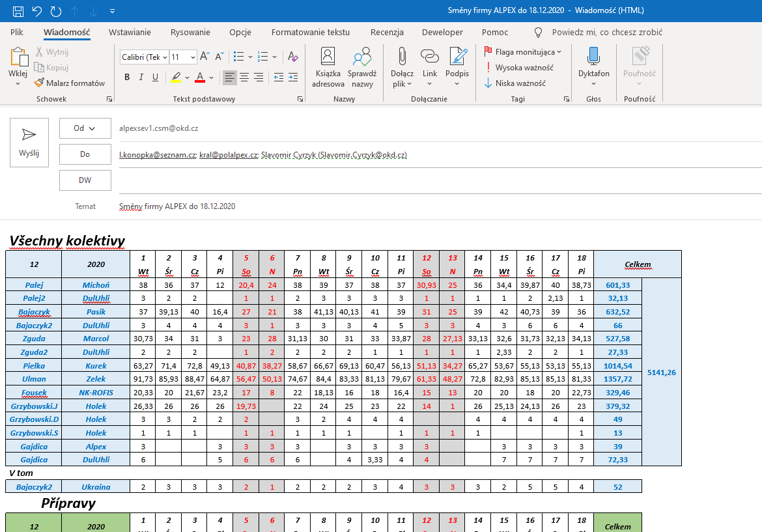This screenshot has width=762, height=532.
Task: Expand the Tagi group dialog launcher
Action: (566, 98)
